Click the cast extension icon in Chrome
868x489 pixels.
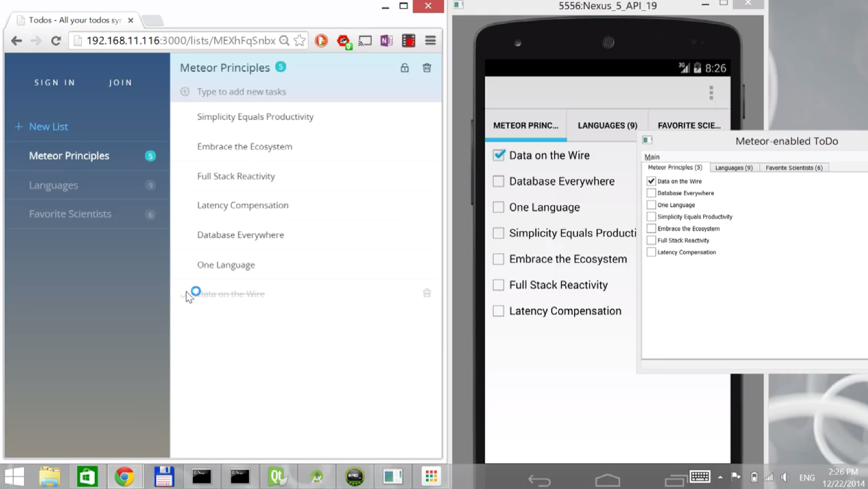[365, 41]
